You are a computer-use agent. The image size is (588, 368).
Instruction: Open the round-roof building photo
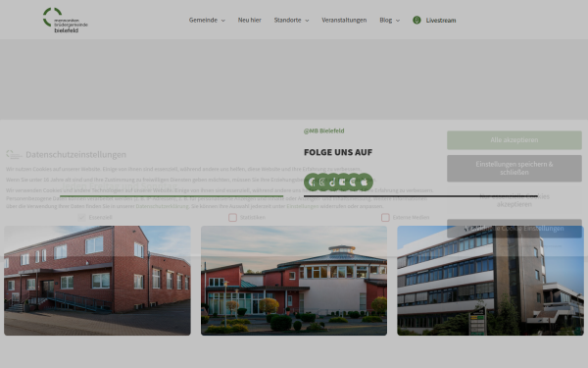coord(294,281)
